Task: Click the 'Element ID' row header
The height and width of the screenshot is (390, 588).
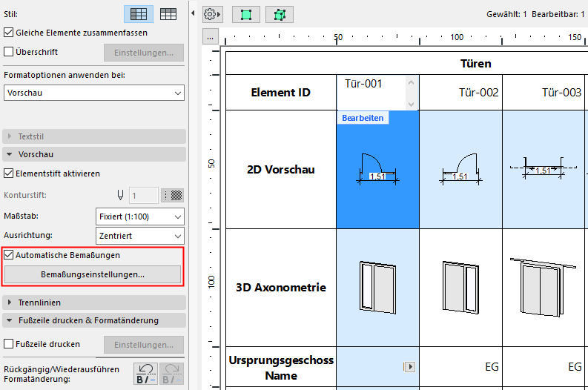Action: pyautogui.click(x=281, y=92)
